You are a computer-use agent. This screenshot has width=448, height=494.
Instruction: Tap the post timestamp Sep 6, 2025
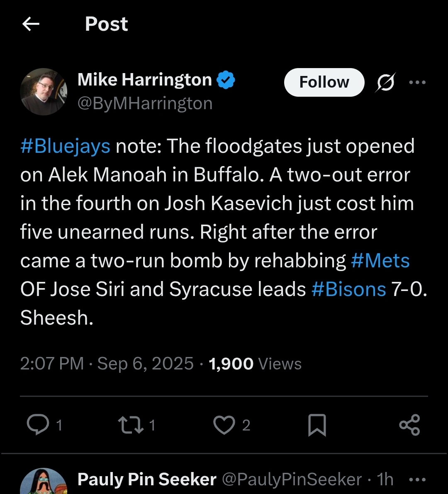145,364
